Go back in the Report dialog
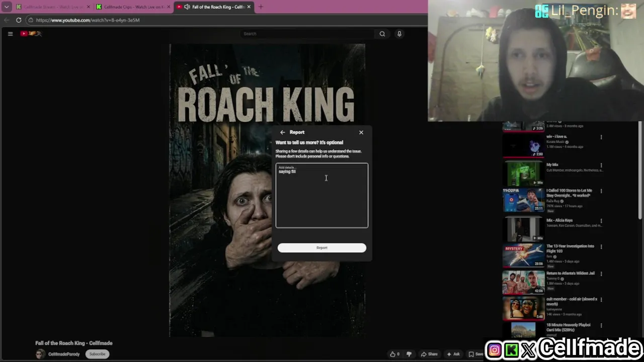The height and width of the screenshot is (362, 644). pyautogui.click(x=282, y=132)
